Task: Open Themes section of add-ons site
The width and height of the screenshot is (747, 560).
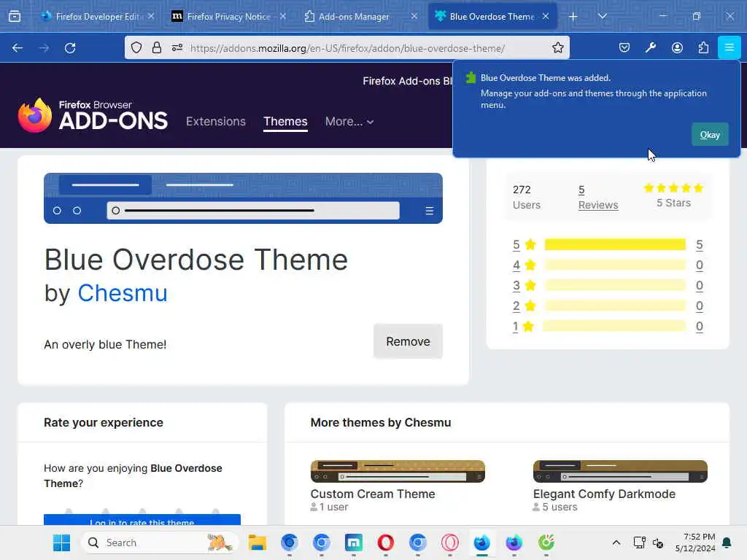Action: [285, 122]
